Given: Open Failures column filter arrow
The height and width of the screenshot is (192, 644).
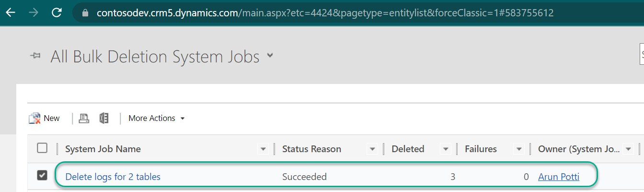Looking at the screenshot, I should (519, 149).
